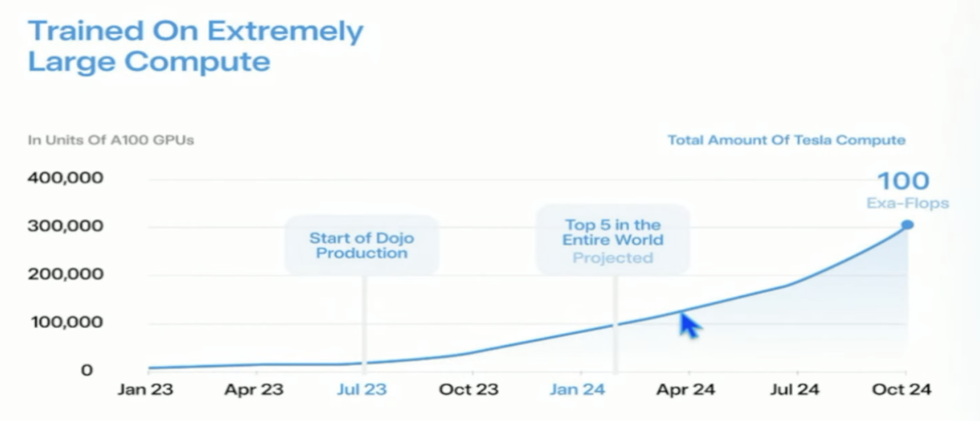The height and width of the screenshot is (421, 980).
Task: Click the Apr 23 x-axis label
Action: 254,390
